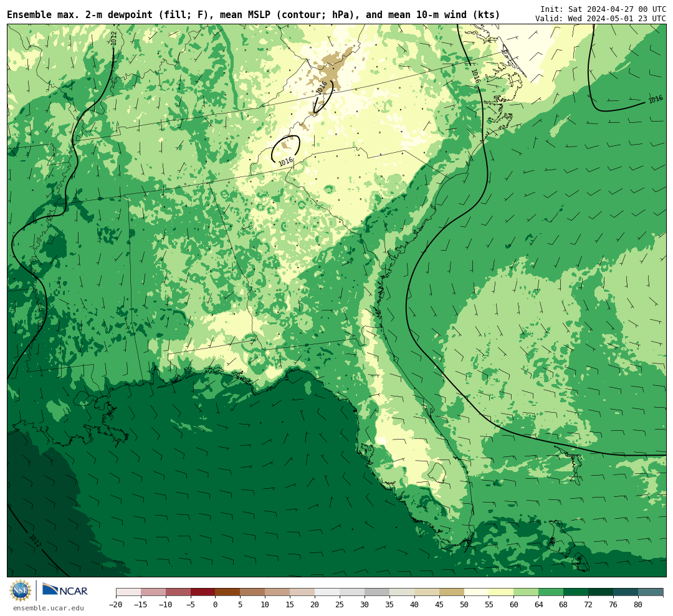The width and height of the screenshot is (673, 616).
Task: Click the 25 colorbar tick label
Action: [340, 605]
